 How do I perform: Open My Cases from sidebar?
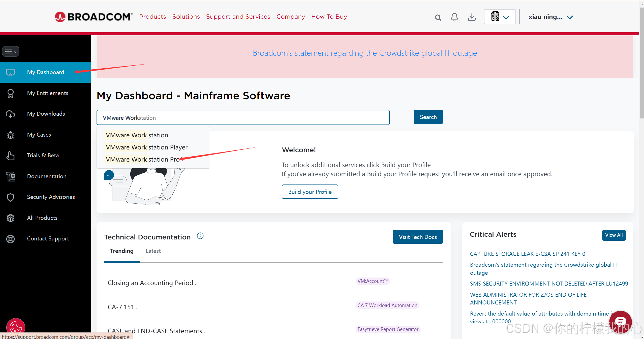point(39,135)
